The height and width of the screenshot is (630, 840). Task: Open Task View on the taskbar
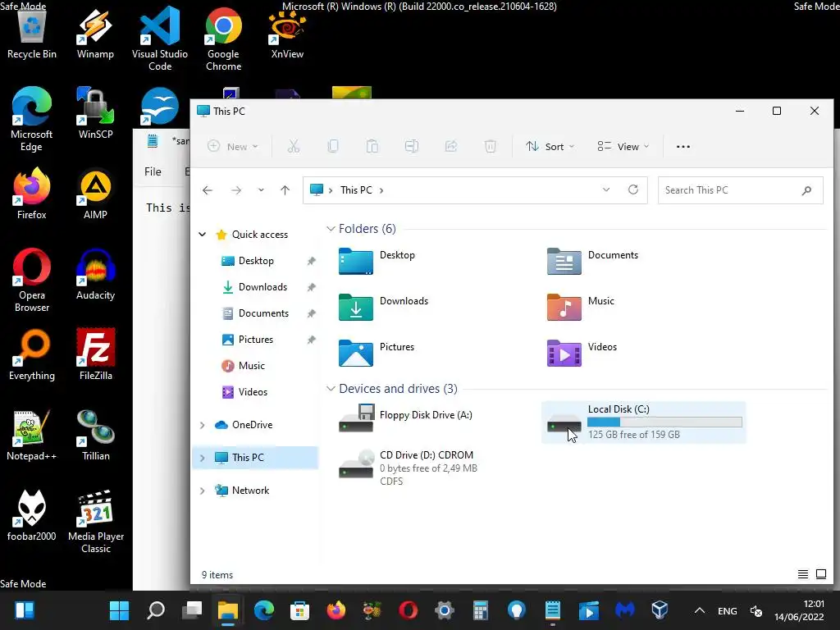tap(192, 610)
